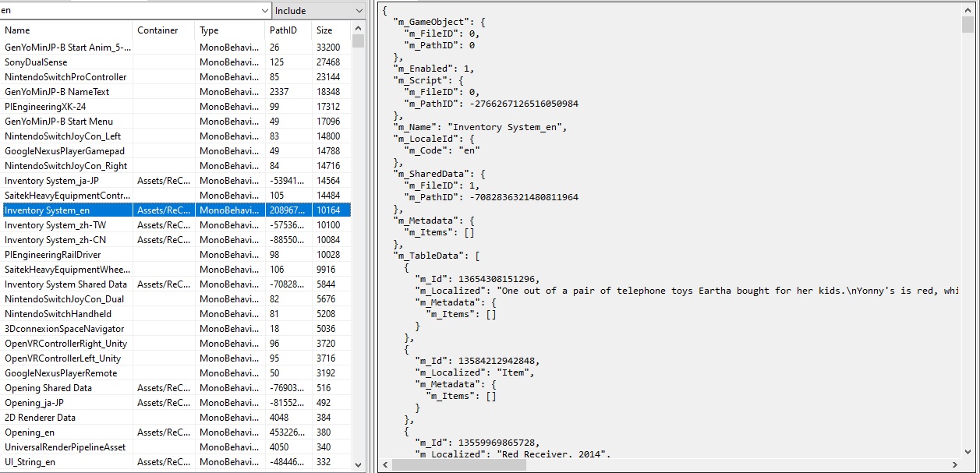The height and width of the screenshot is (473, 980).
Task: Select the UniversalRenderPipelineAsset entry
Action: coord(65,447)
